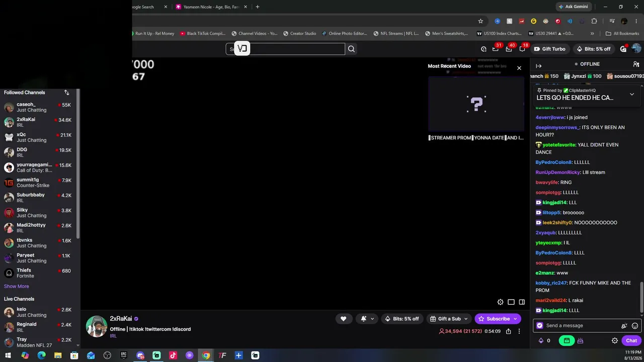The height and width of the screenshot is (362, 644).
Task: Open the Most Recent Video thumbnail
Action: click(476, 104)
